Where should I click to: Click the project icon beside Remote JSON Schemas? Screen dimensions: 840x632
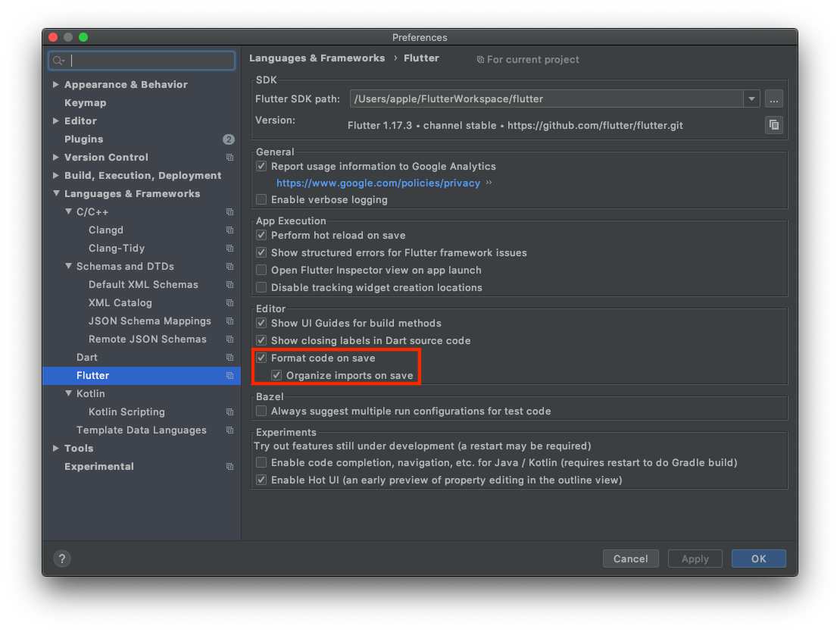230,339
